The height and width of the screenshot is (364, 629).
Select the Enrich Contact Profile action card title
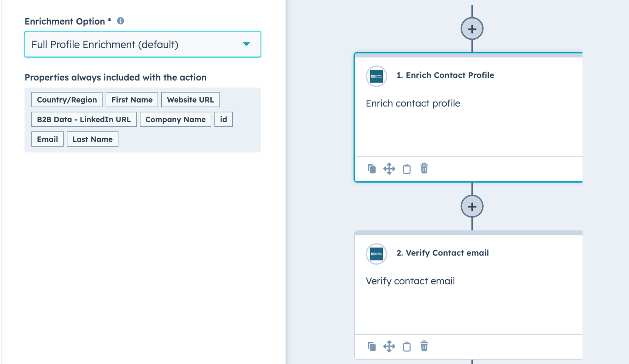445,75
